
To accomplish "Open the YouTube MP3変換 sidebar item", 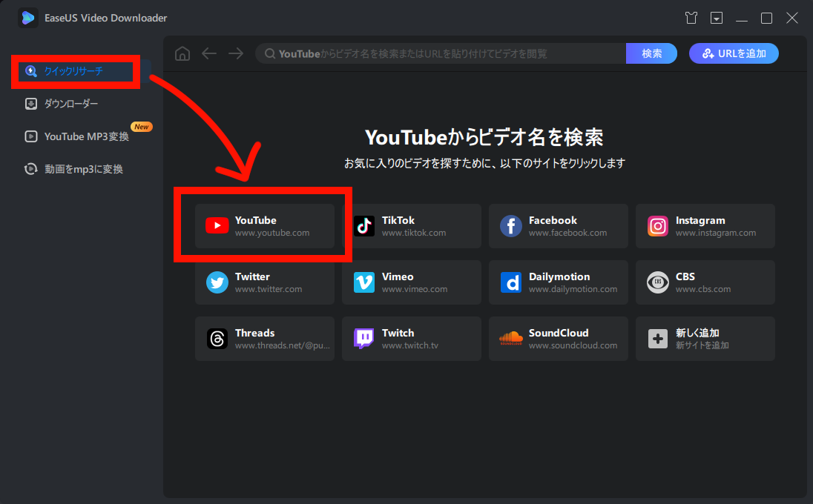I will click(x=86, y=136).
